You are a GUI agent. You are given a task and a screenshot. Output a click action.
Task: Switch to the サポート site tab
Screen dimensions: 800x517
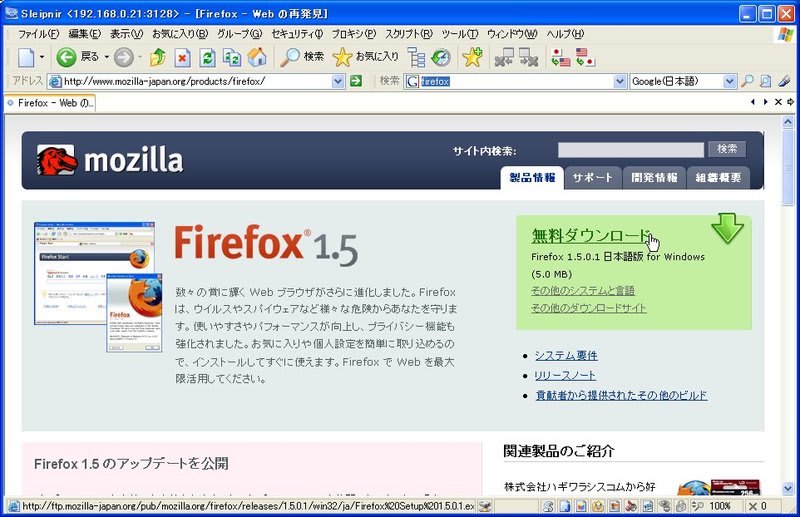click(592, 178)
